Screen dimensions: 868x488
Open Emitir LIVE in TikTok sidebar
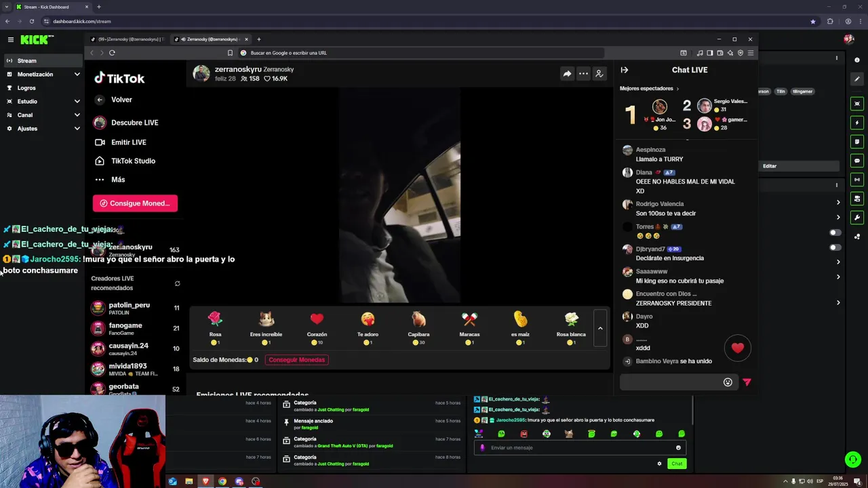coord(121,142)
